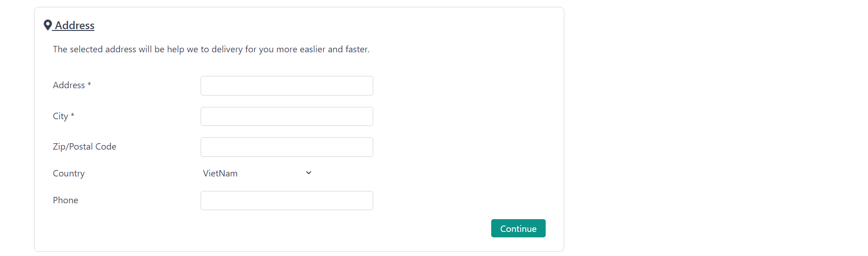Click the chevron arrow of the Country selector

(309, 173)
